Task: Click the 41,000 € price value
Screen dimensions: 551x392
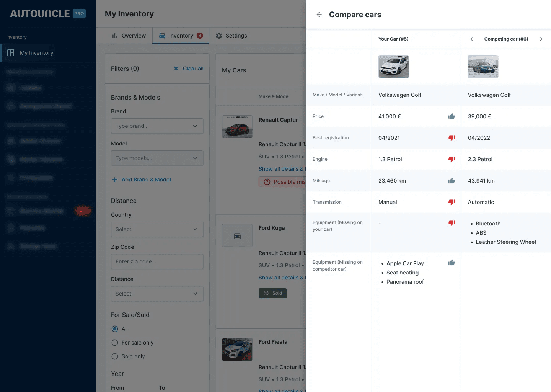Action: pyautogui.click(x=390, y=116)
